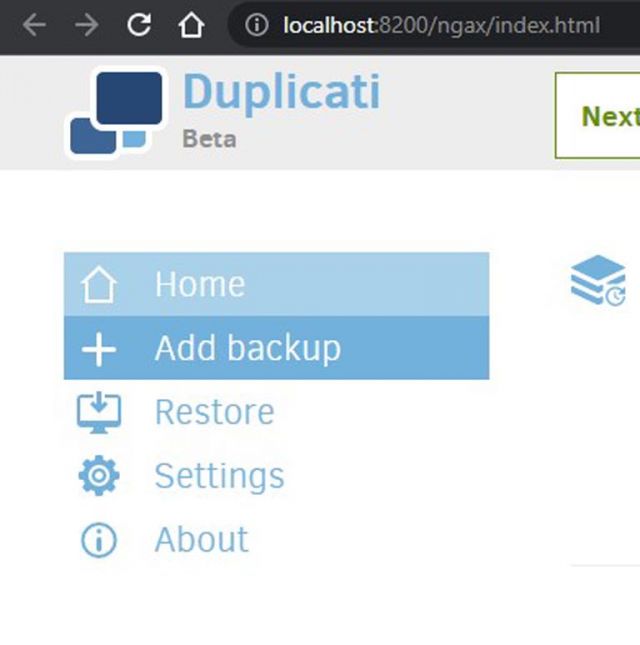Click the localhost:8200 URL address field

pos(441,25)
